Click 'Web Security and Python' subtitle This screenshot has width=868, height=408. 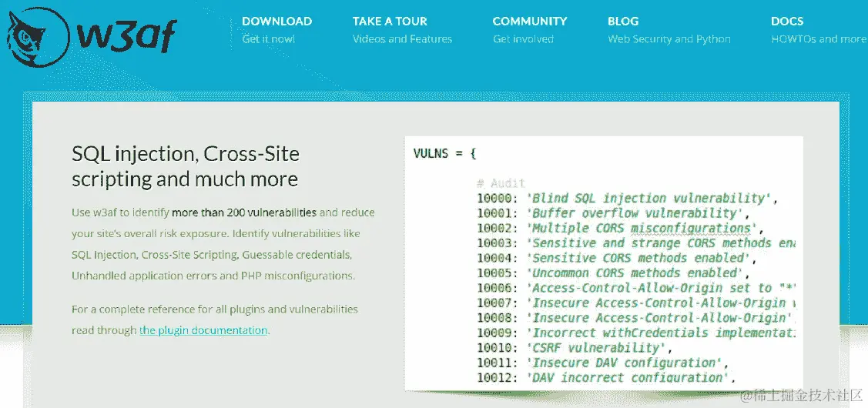(669, 39)
